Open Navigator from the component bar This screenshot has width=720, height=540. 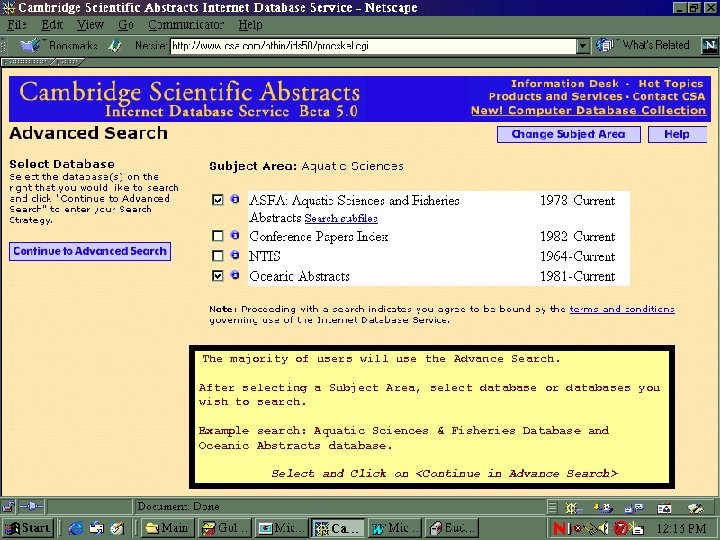point(572,507)
